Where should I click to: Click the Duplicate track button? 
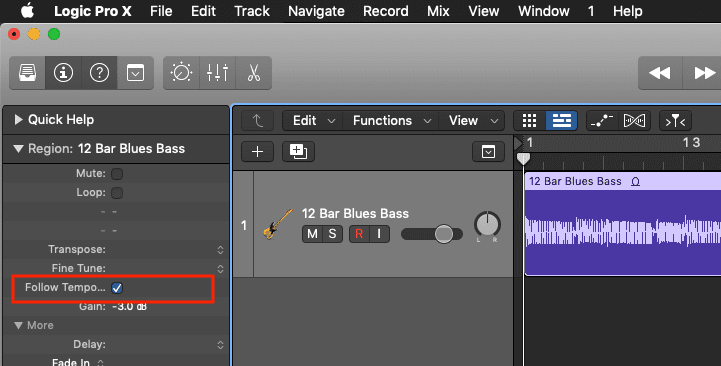[298, 151]
